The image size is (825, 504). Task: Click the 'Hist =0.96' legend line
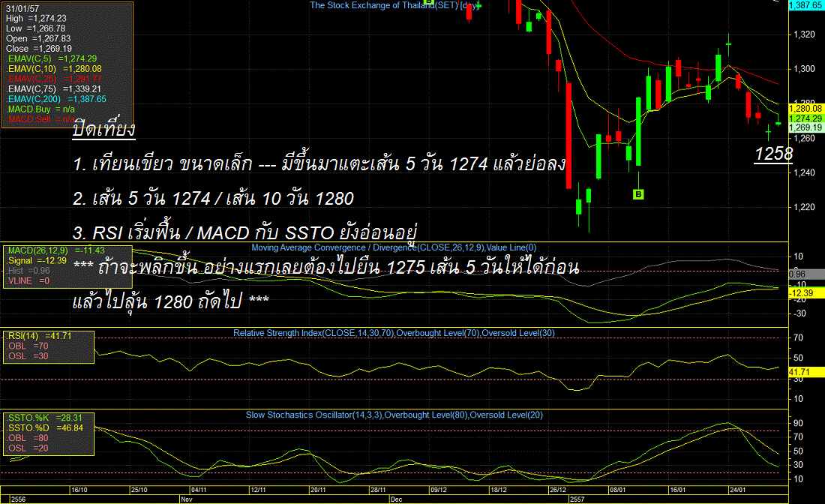coord(29,271)
